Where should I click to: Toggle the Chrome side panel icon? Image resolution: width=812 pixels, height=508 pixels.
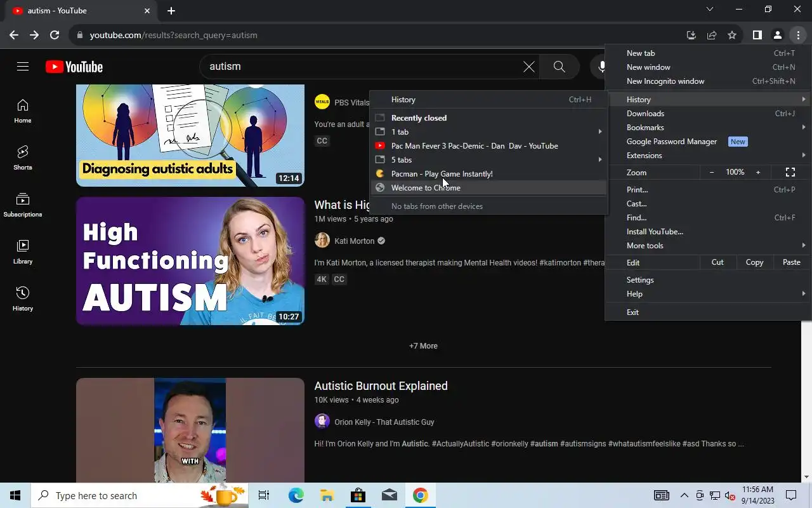click(757, 35)
